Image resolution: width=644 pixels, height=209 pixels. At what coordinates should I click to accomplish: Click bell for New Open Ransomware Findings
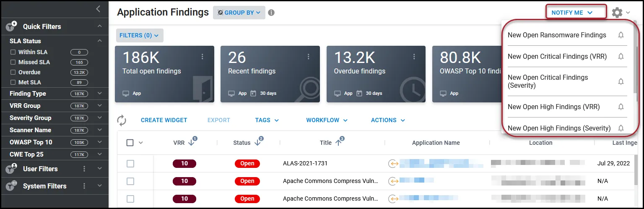tap(621, 35)
